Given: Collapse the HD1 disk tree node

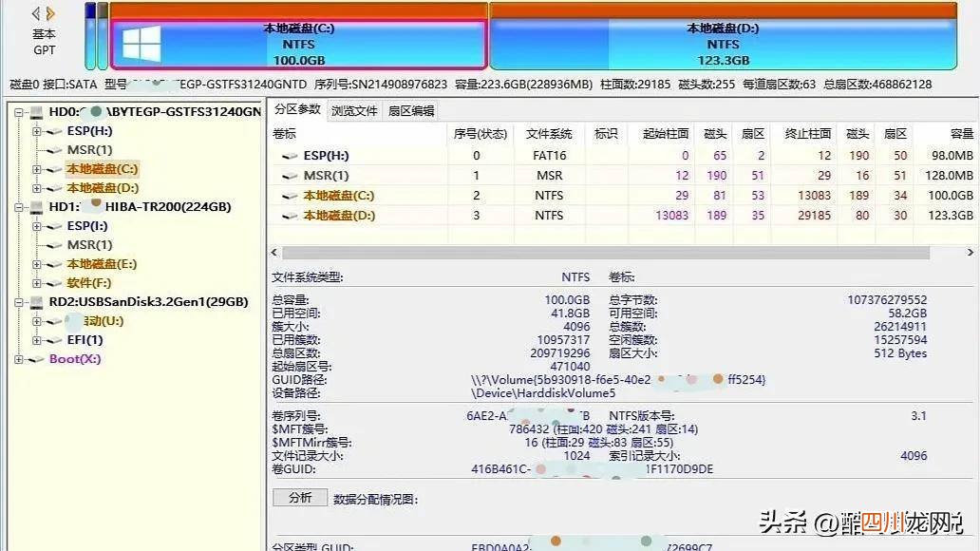Looking at the screenshot, I should pyautogui.click(x=19, y=207).
